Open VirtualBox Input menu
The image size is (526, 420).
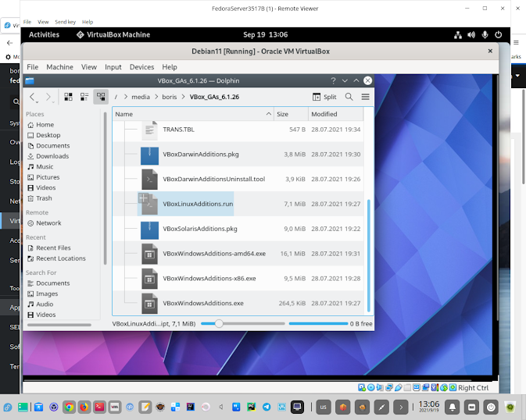pyautogui.click(x=113, y=67)
